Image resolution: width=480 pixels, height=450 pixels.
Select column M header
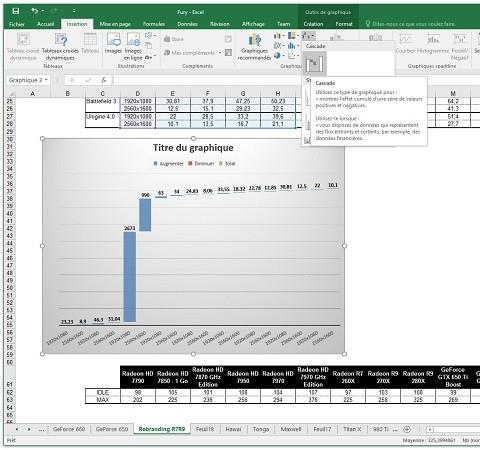pos(453,93)
